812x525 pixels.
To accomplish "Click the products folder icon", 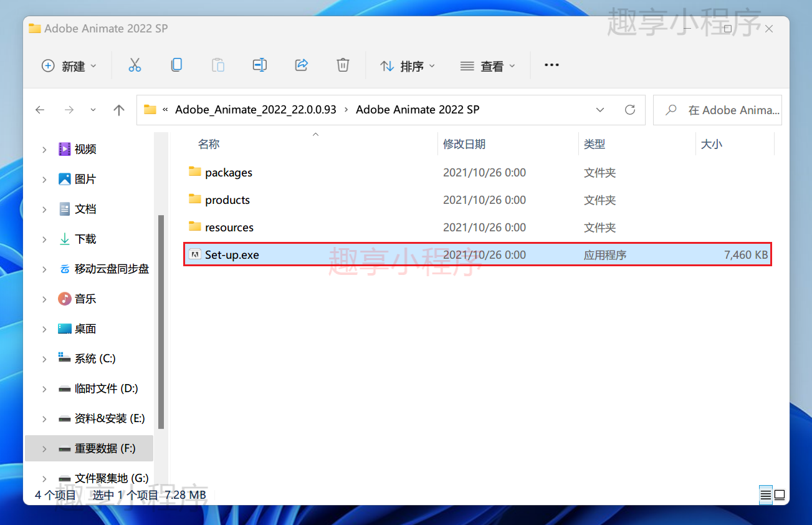I will pyautogui.click(x=195, y=199).
